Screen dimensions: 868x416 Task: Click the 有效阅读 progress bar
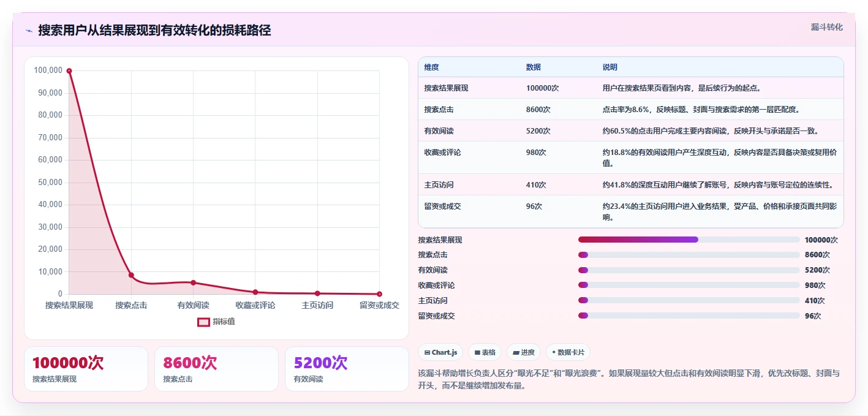(689, 270)
